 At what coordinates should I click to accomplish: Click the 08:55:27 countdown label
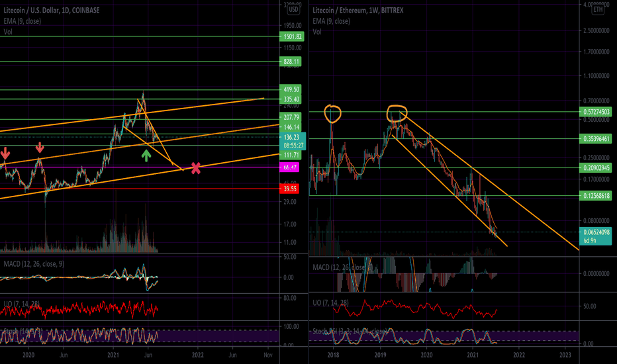click(293, 146)
